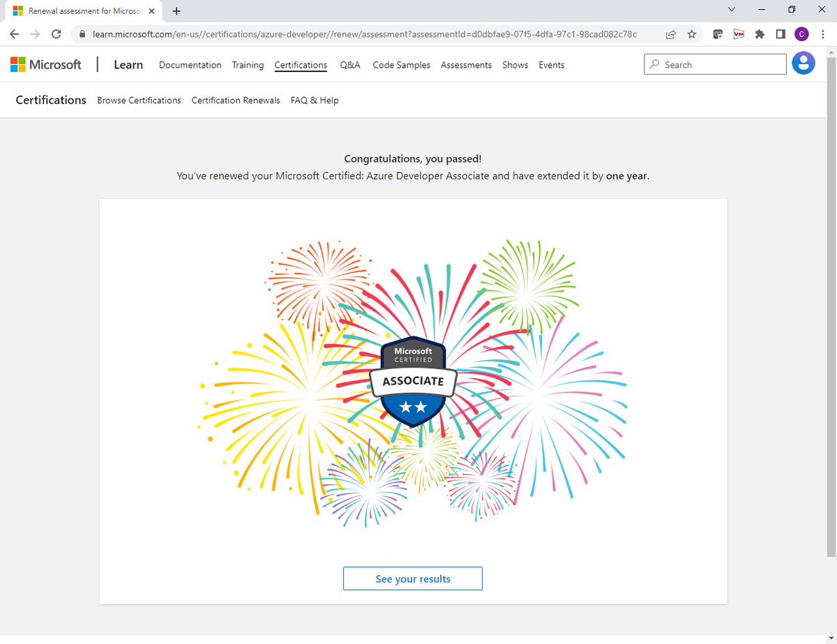837x644 pixels.
Task: Open the Certifications menu item
Action: click(x=301, y=65)
